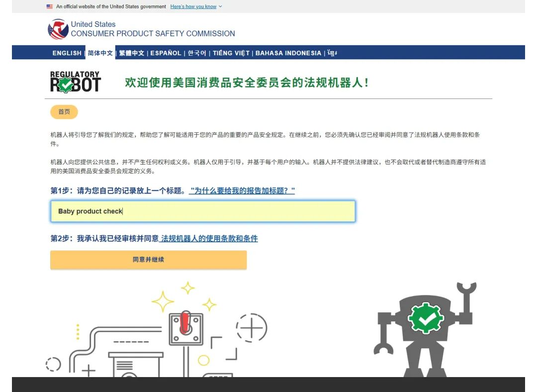
Task: Click the Regulatory Robot logo
Action: [76, 82]
